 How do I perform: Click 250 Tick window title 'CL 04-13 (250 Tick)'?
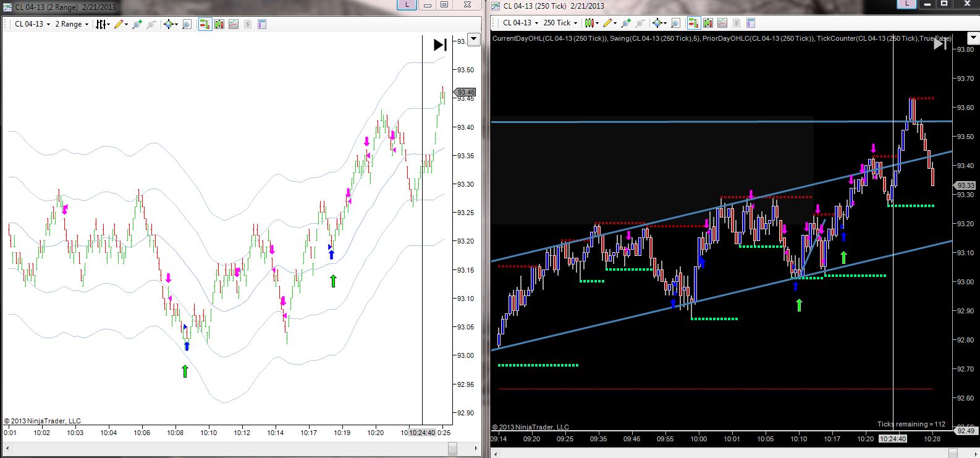[x=535, y=6]
